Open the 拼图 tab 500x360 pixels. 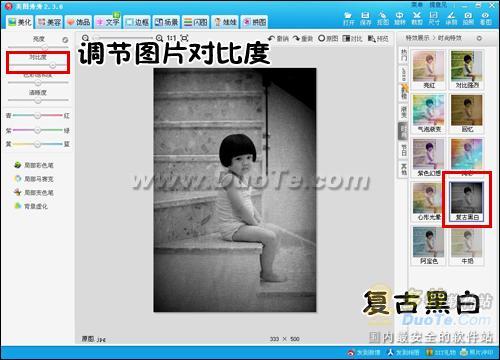click(255, 22)
